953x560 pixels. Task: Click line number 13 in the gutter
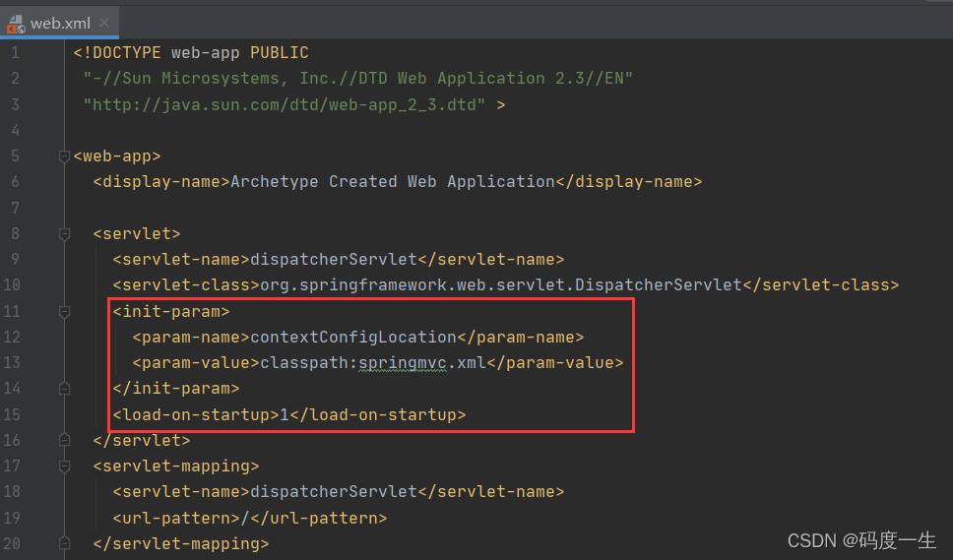[12, 362]
